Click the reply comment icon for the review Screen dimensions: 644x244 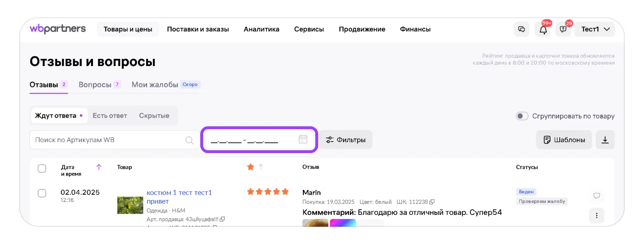point(597,196)
